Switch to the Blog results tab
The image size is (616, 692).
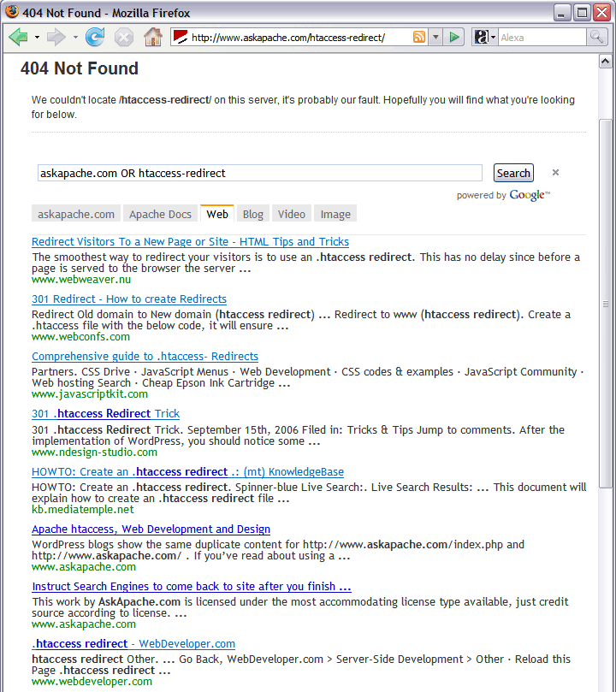[x=253, y=214]
